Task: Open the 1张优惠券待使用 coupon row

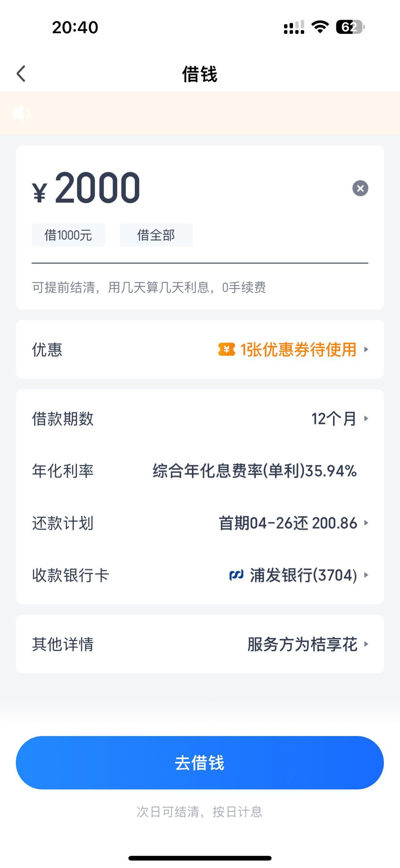Action: (200, 350)
